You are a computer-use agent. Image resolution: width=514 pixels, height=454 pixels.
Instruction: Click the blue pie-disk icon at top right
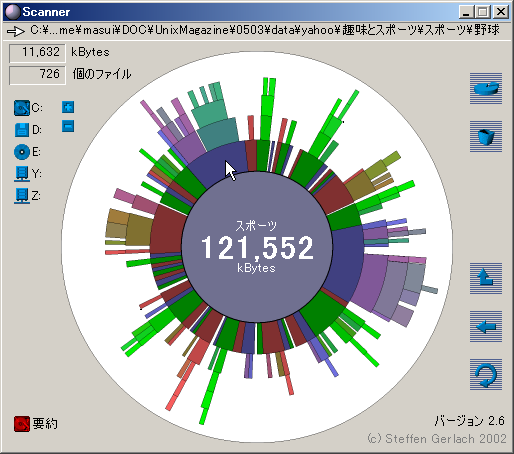tap(486, 88)
